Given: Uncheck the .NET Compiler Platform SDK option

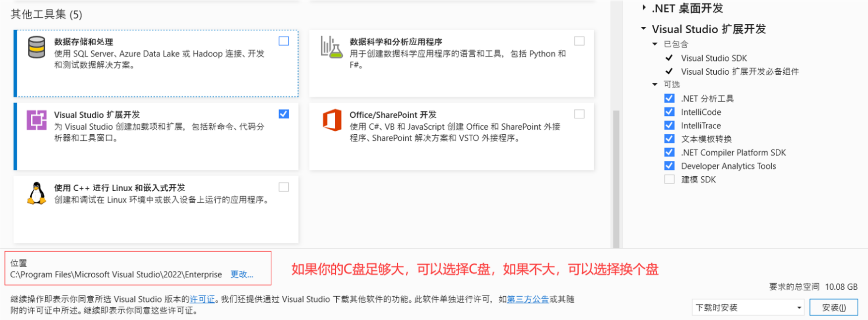Looking at the screenshot, I should point(669,152).
